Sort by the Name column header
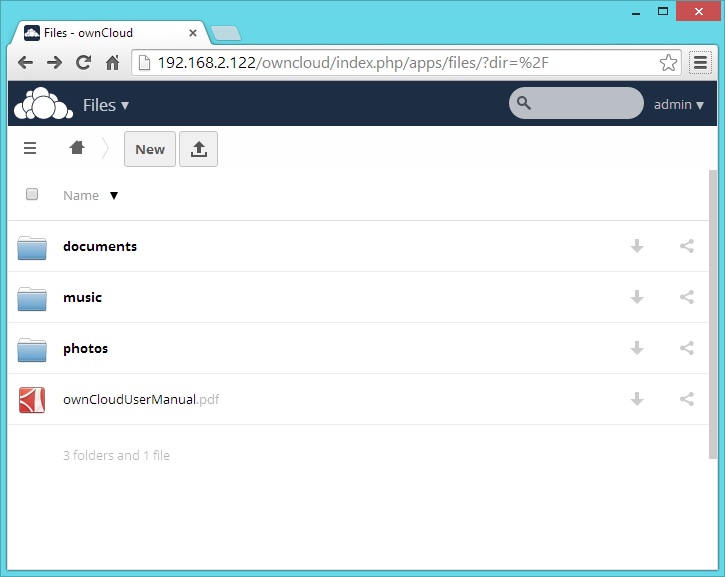725x577 pixels. [81, 196]
